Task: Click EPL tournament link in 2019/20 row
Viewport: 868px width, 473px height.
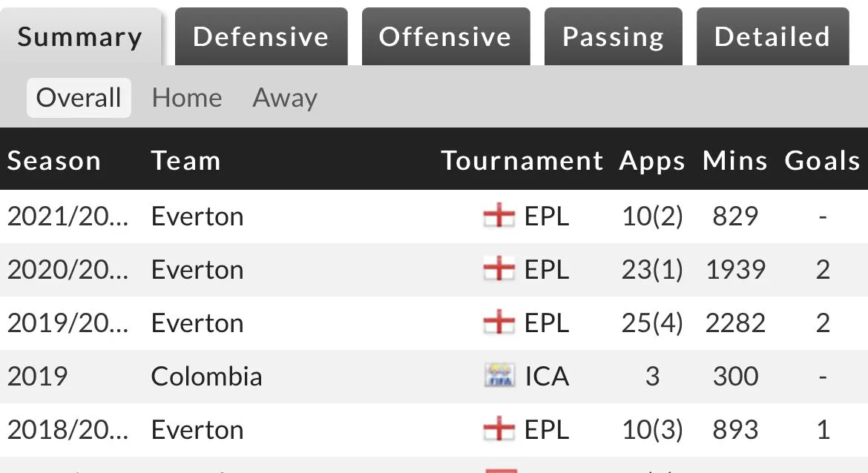Action: [x=547, y=323]
